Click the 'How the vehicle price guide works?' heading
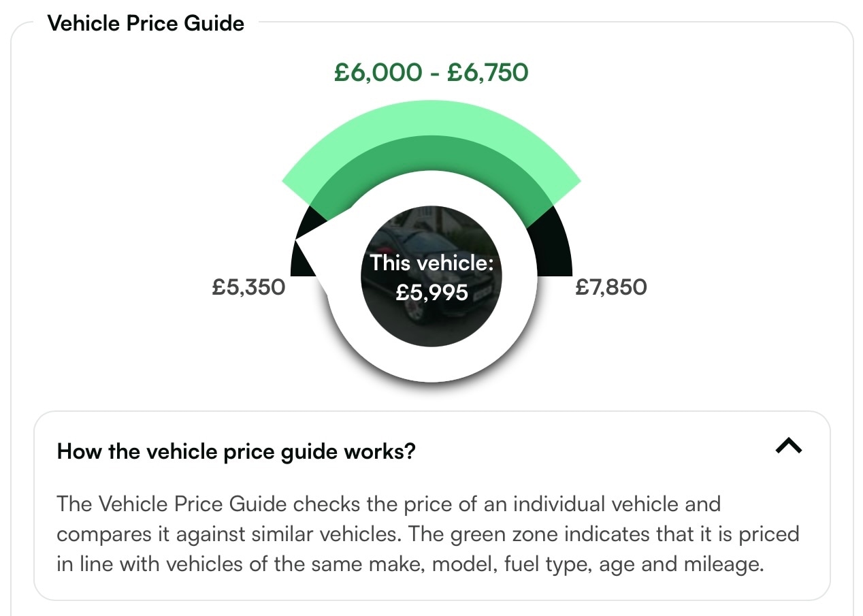The height and width of the screenshot is (616, 863). point(236,451)
